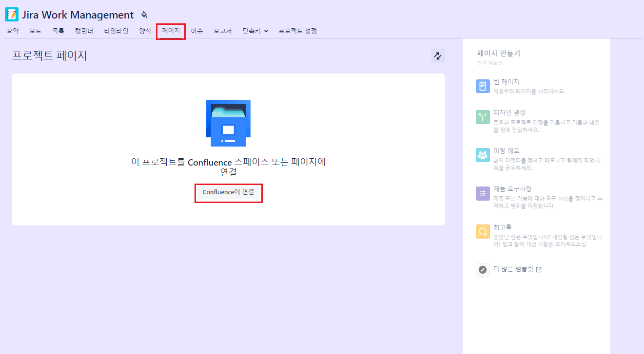
Task: Open the 타임라인 tab
Action: tap(116, 31)
